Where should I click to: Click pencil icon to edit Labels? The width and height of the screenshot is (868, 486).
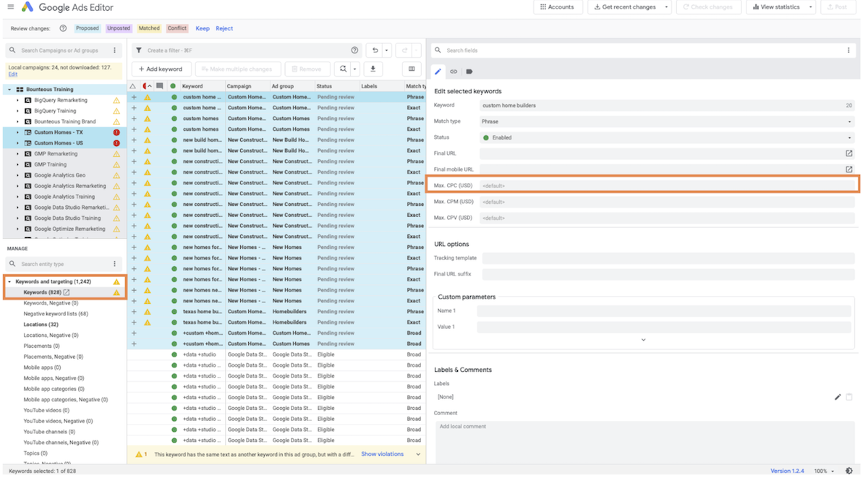pyautogui.click(x=838, y=397)
